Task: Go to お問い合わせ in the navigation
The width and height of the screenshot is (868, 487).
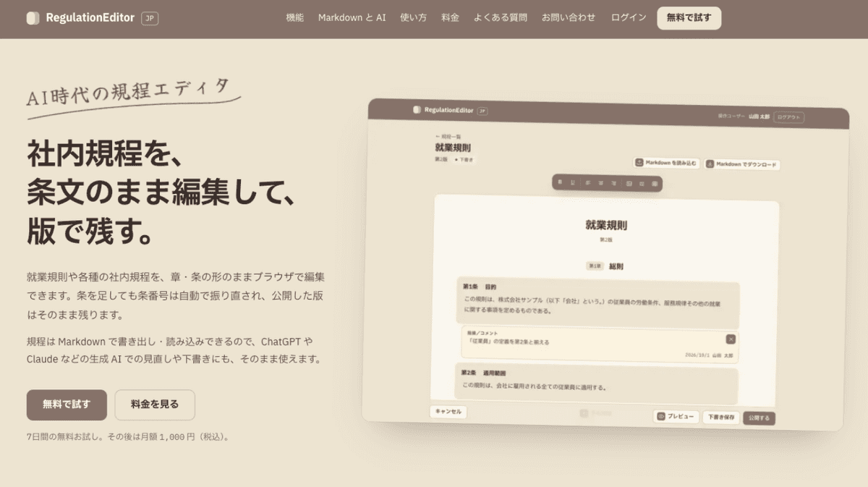Action: coord(569,18)
